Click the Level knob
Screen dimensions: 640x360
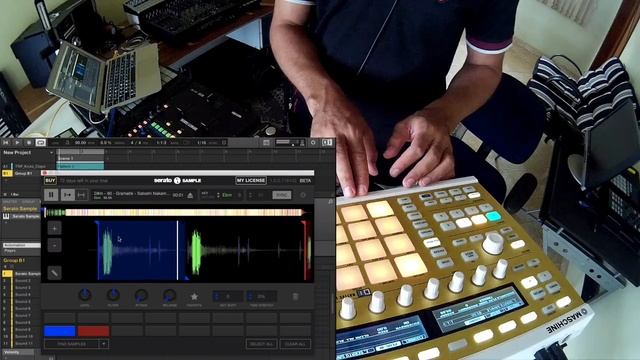pos(84,295)
